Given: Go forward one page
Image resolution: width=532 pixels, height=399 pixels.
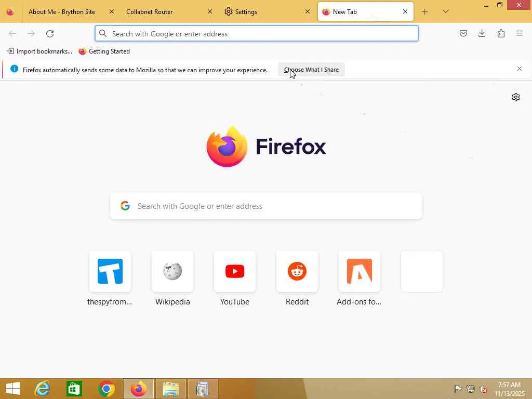Looking at the screenshot, I should point(31,34).
